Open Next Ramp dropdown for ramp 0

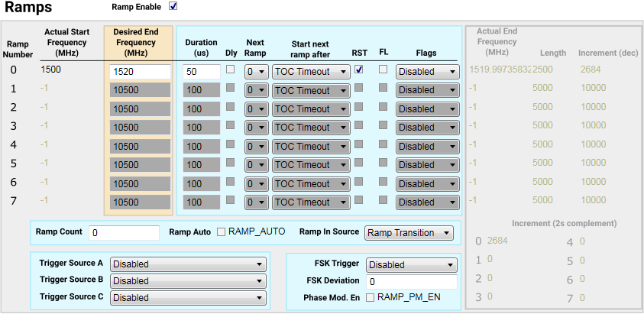pos(257,72)
